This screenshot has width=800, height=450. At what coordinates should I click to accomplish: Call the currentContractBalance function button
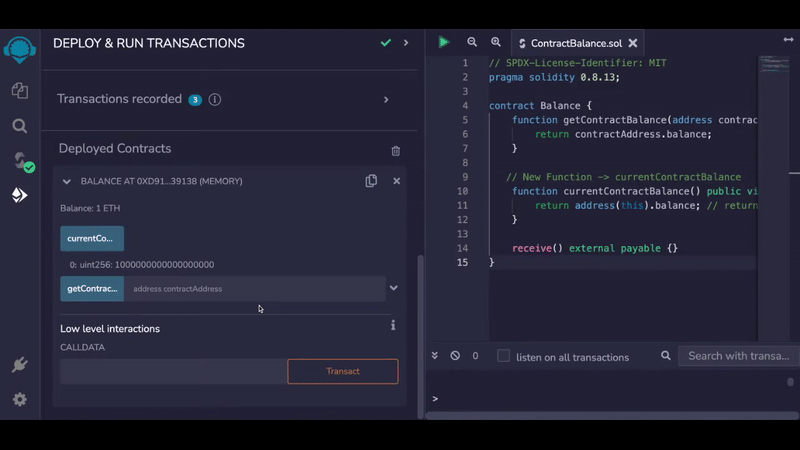[91, 239]
